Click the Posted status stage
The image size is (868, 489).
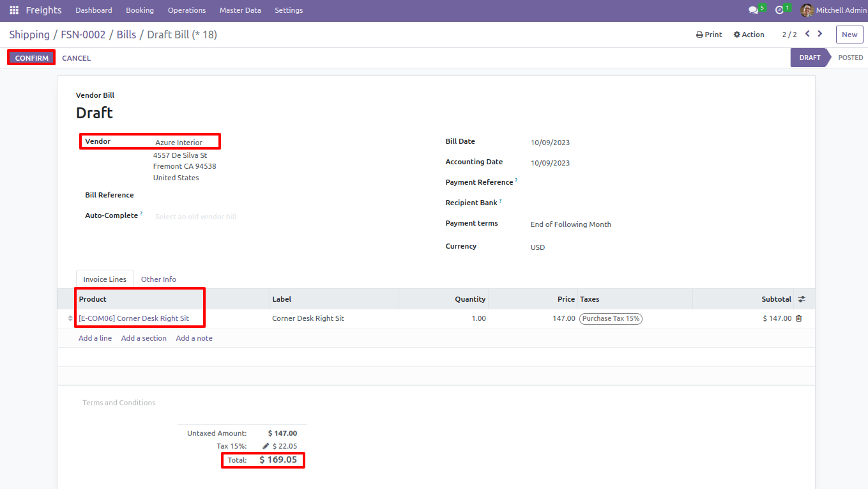[850, 58]
